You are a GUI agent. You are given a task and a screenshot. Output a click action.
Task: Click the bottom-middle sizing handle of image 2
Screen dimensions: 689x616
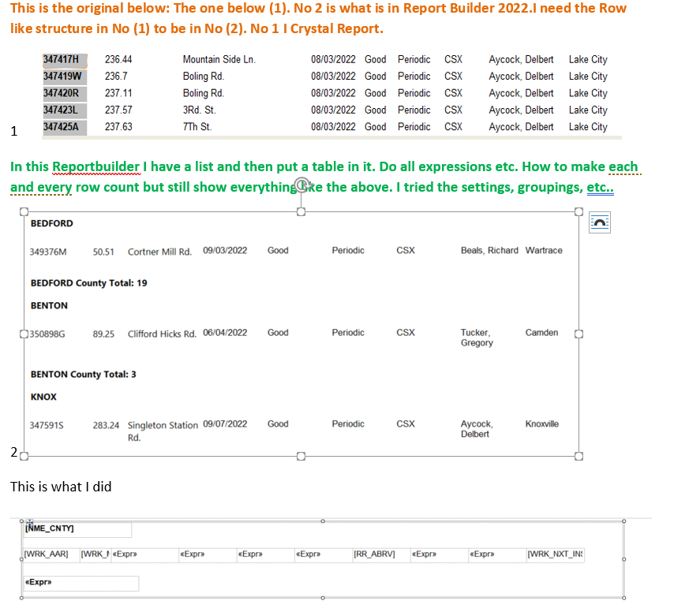pos(301,456)
